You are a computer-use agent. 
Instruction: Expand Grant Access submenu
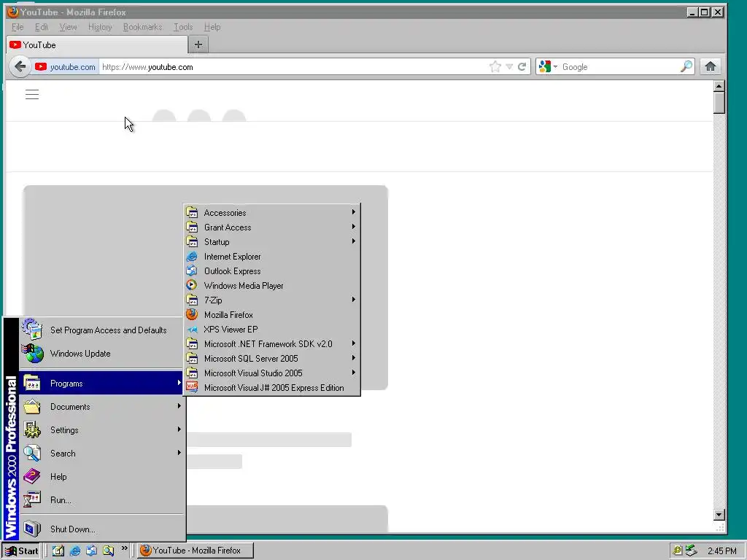271,227
